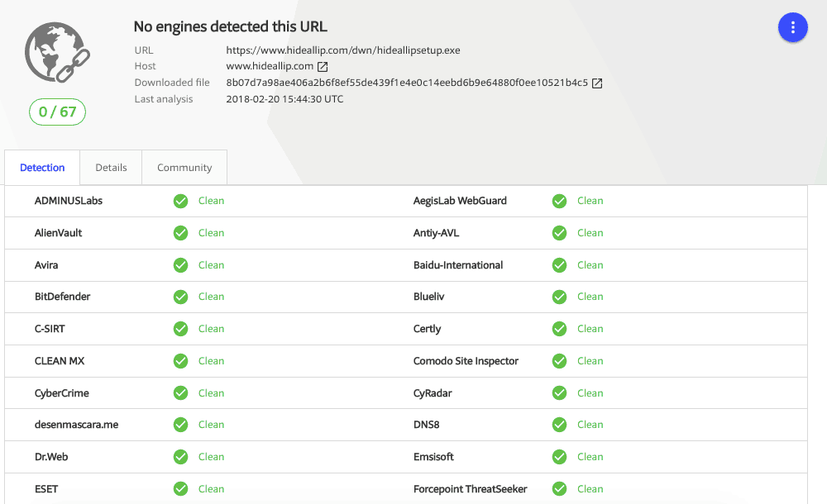Select the Blueliv engine name
This screenshot has height=504, width=827.
pos(428,297)
